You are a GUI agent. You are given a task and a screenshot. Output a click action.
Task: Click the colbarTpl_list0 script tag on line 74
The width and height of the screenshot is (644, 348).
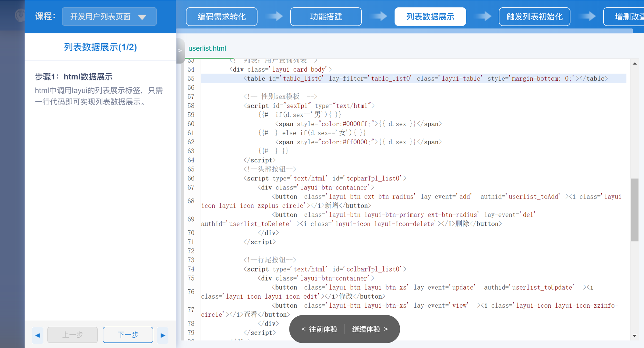tap(325, 269)
